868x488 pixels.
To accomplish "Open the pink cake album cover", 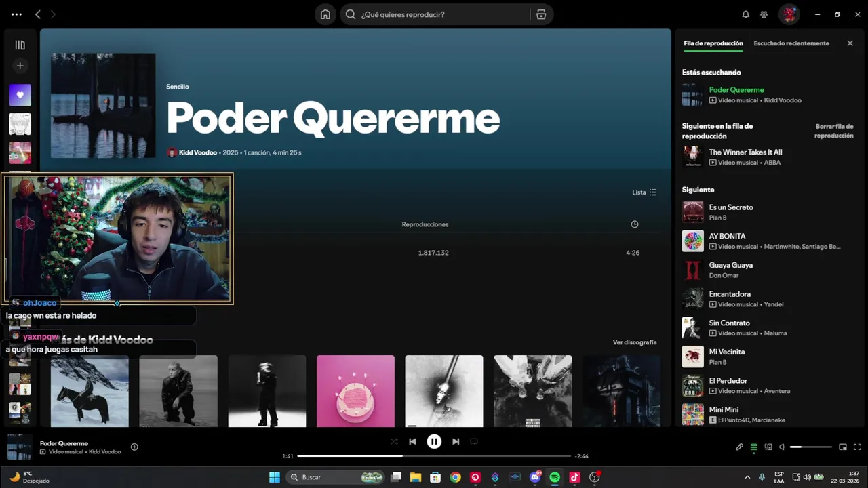I will (x=355, y=391).
